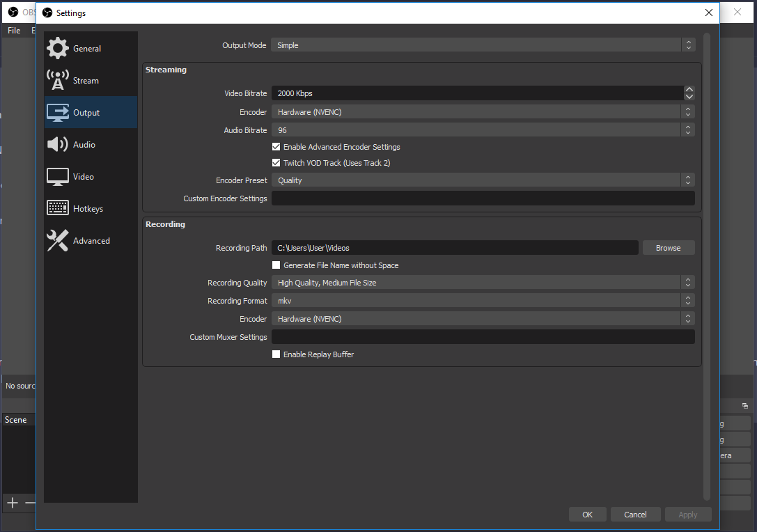Open Hotkeys keyboard icon
Viewport: 757px width, 532px height.
click(57, 208)
